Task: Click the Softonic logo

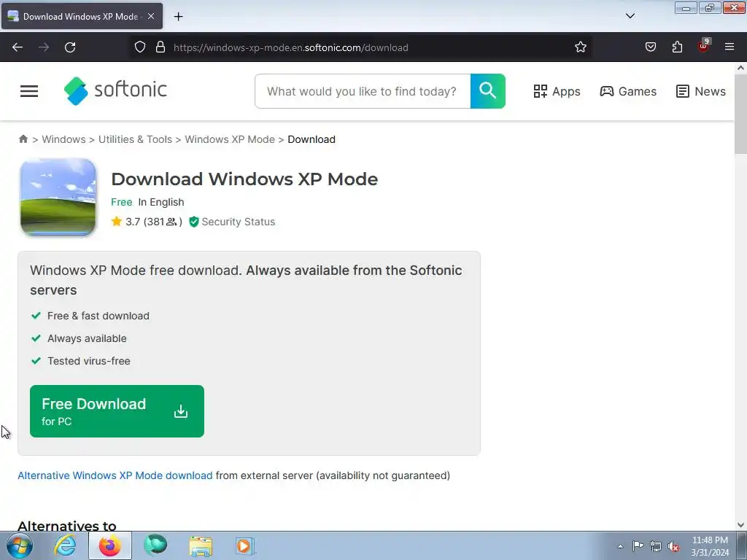Action: pos(115,90)
